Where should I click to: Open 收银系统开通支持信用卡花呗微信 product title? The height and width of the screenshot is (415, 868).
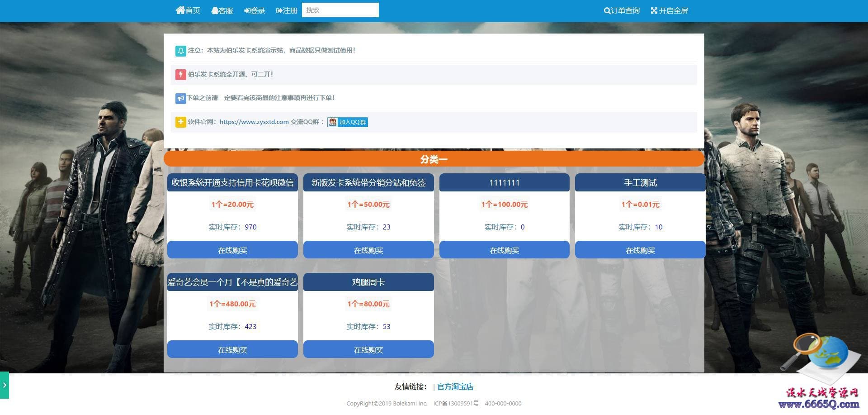pyautogui.click(x=232, y=182)
